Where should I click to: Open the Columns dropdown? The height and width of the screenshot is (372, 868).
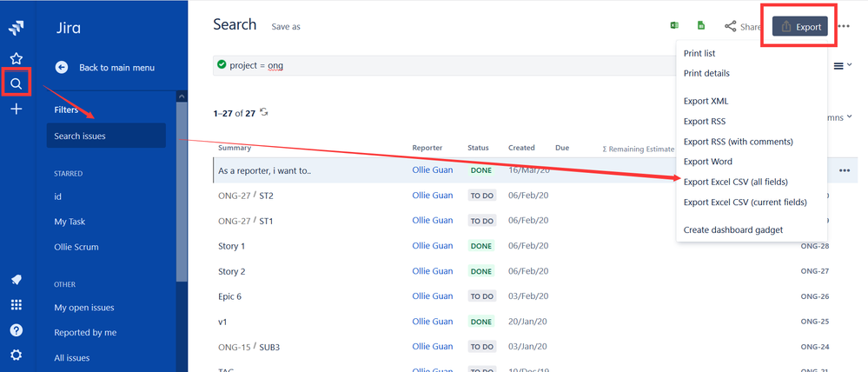coord(840,117)
